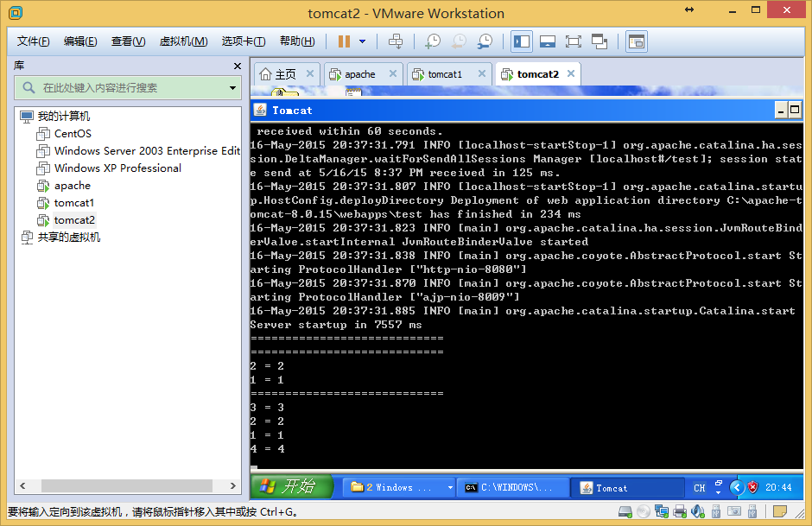Expand the library search dropdown arrow
The height and width of the screenshot is (526, 812).
233,88
